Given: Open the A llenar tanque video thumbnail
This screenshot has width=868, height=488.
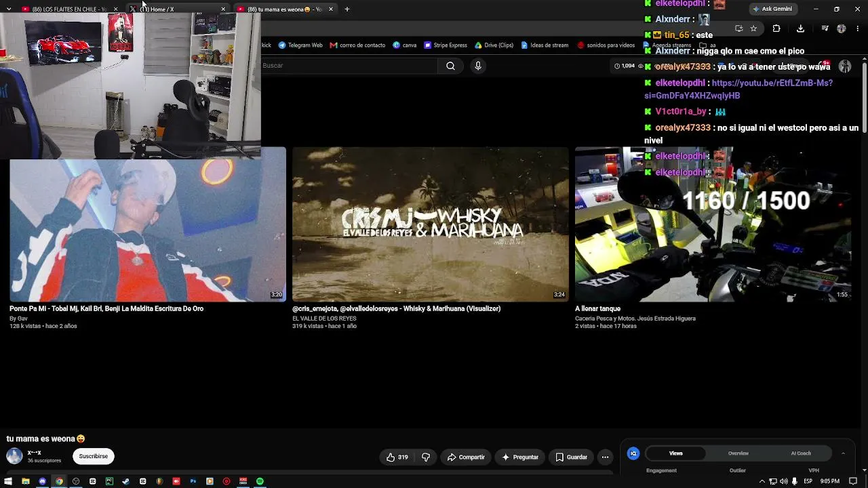Looking at the screenshot, I should pyautogui.click(x=713, y=224).
